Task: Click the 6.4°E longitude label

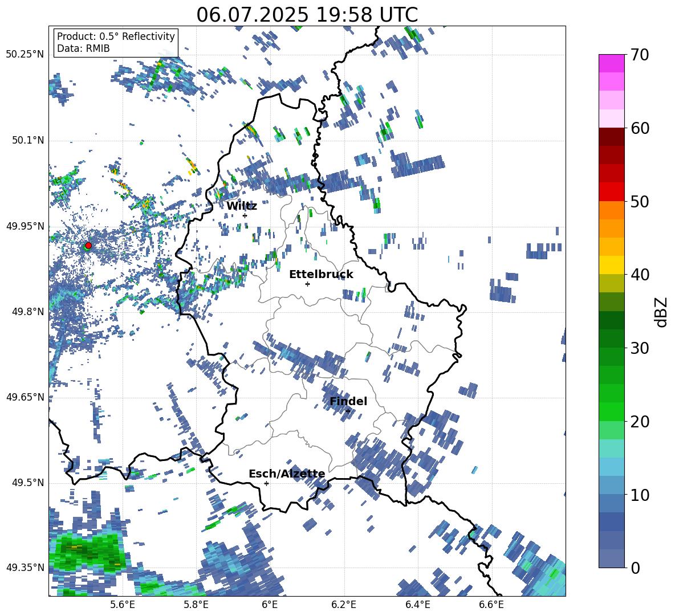Action: pos(417,605)
